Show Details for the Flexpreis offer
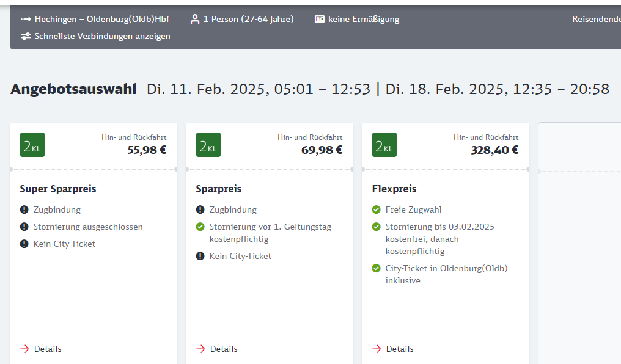Image resolution: width=621 pixels, height=364 pixels. tap(399, 349)
